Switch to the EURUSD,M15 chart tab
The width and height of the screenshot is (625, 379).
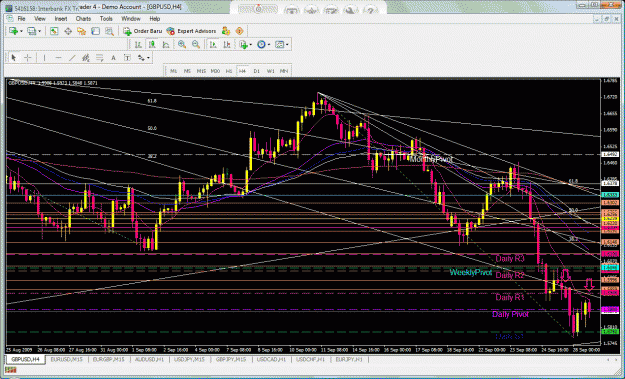click(66, 359)
